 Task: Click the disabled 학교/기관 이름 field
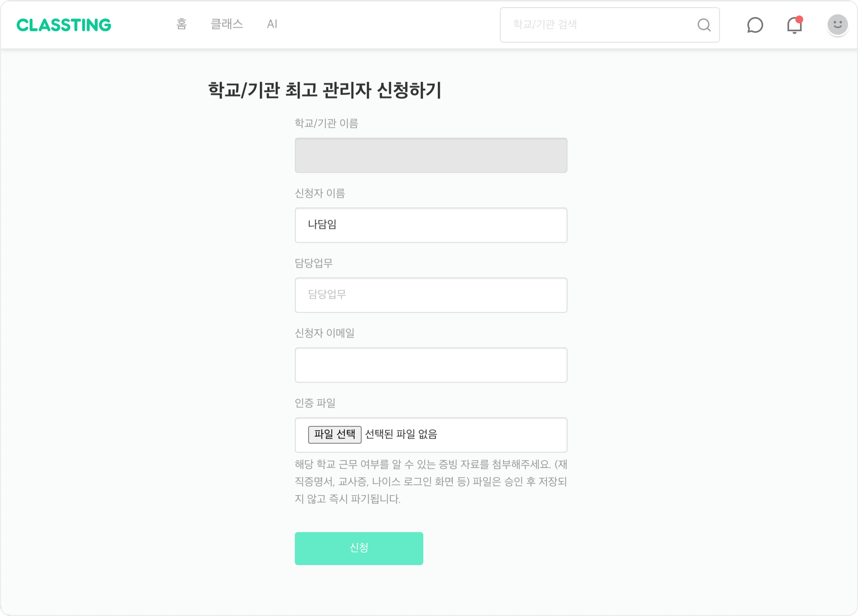pos(431,155)
